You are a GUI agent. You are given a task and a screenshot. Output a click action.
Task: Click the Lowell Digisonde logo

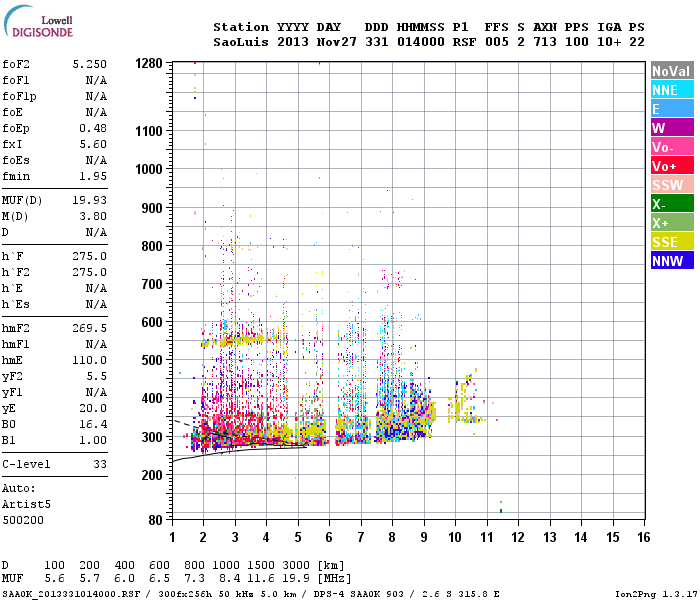point(38,22)
